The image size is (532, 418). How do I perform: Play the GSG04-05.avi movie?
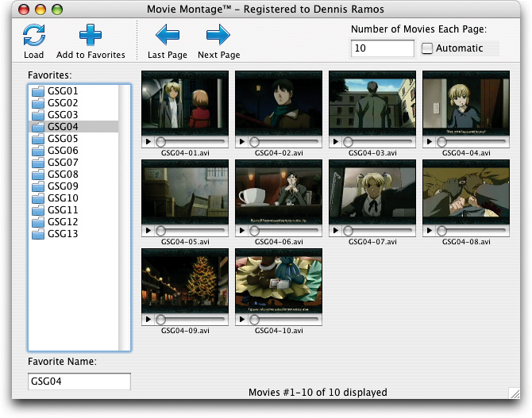coord(148,231)
